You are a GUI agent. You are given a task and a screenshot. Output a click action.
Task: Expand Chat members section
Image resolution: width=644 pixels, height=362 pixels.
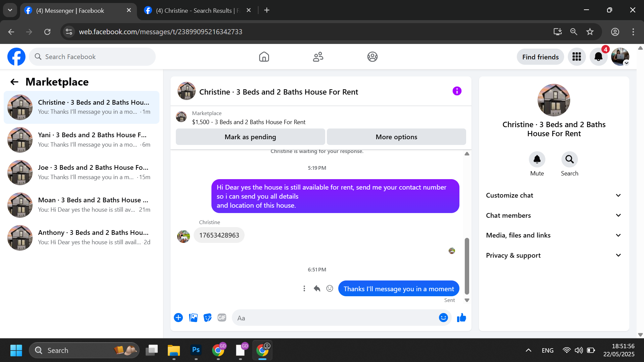554,215
